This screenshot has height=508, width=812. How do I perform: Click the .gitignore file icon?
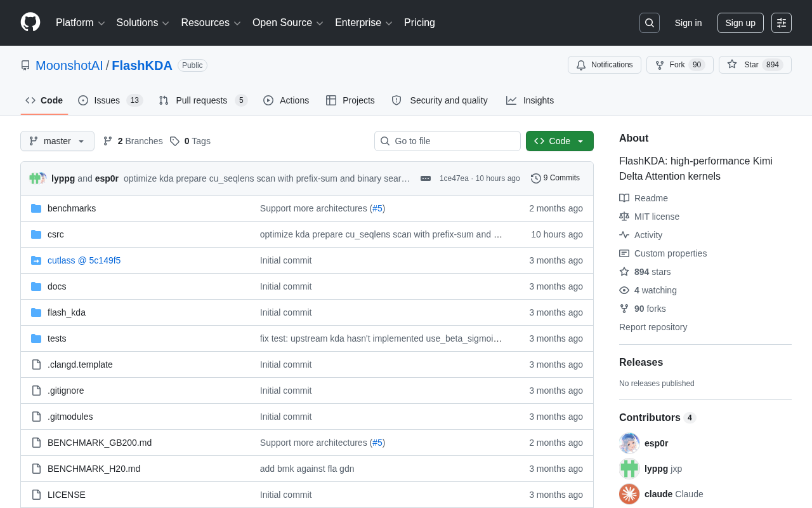[36, 391]
